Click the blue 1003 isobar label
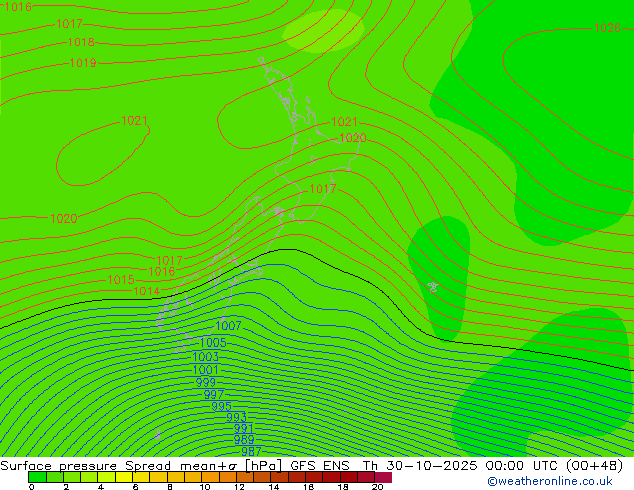This screenshot has height=490, width=634. pos(205,357)
